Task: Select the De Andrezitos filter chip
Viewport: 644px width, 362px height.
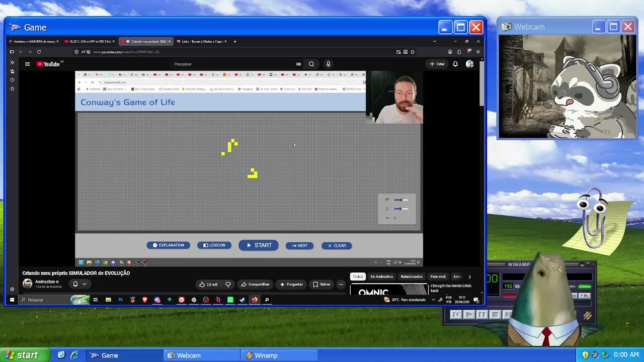Action: tap(382, 277)
